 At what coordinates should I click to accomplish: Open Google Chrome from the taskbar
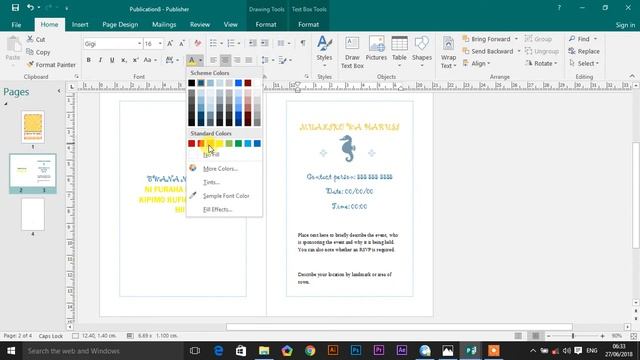[310, 351]
